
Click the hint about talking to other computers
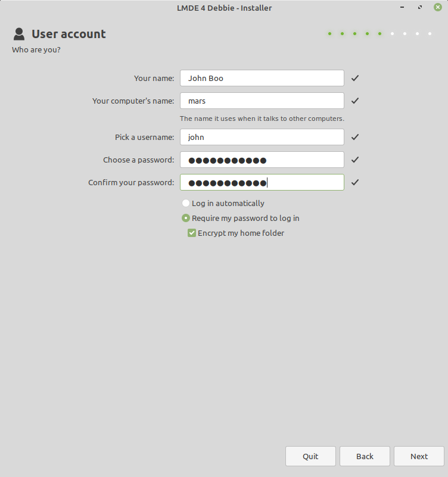pyautogui.click(x=262, y=119)
